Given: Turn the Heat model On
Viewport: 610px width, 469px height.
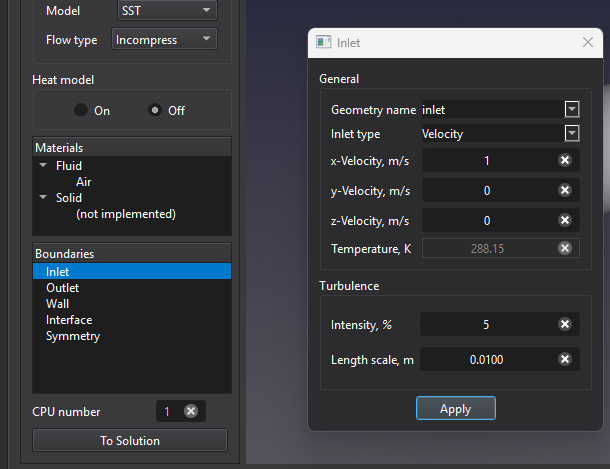Looking at the screenshot, I should (x=81, y=111).
